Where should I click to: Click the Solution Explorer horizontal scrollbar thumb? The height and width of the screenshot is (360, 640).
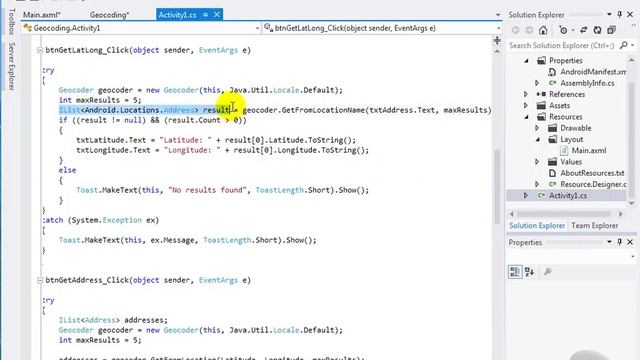point(564,214)
